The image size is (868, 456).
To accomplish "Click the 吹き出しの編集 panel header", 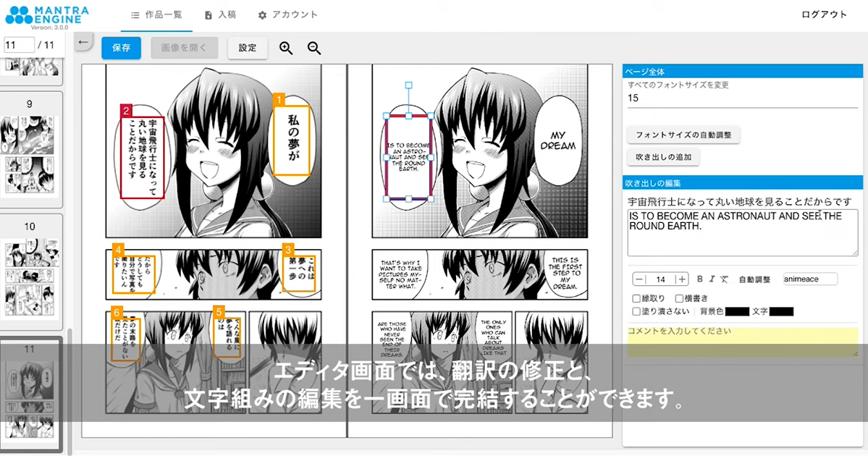I will pyautogui.click(x=742, y=182).
